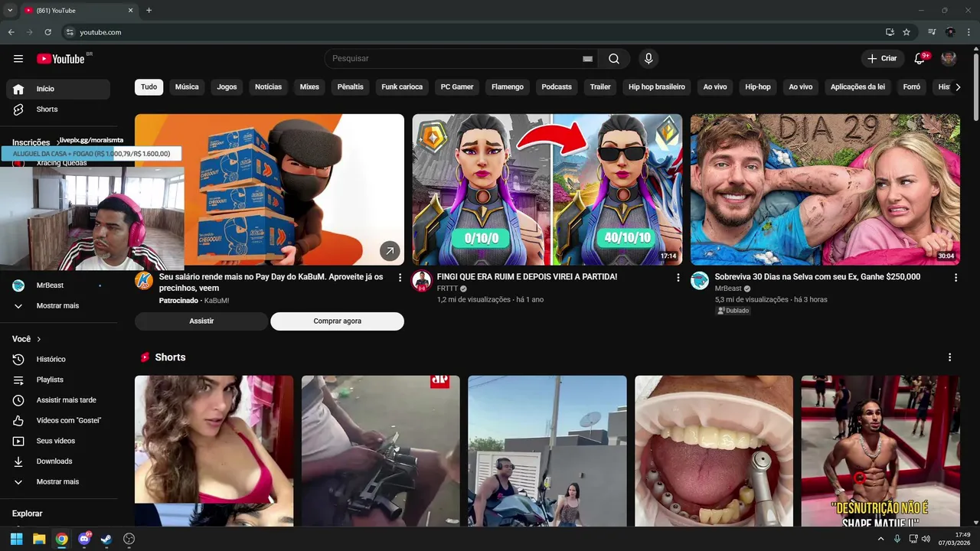
Task: Open the account avatar menu
Action: 949,59
